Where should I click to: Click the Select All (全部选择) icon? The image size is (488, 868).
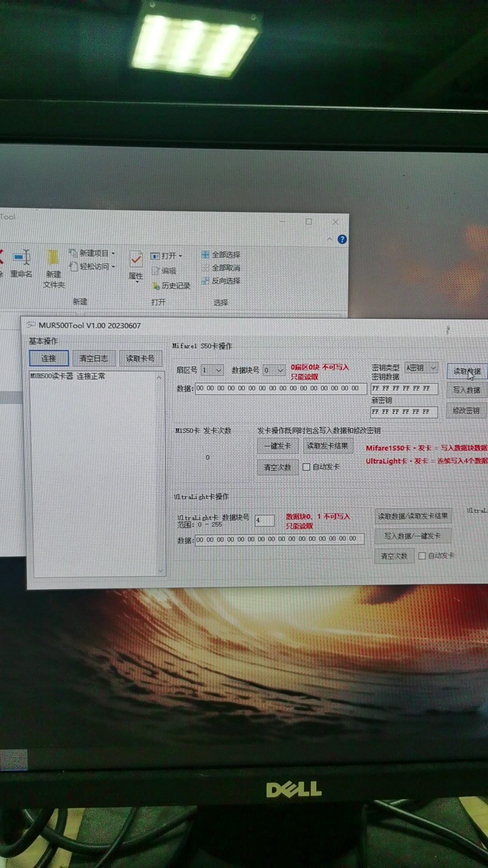(205, 255)
